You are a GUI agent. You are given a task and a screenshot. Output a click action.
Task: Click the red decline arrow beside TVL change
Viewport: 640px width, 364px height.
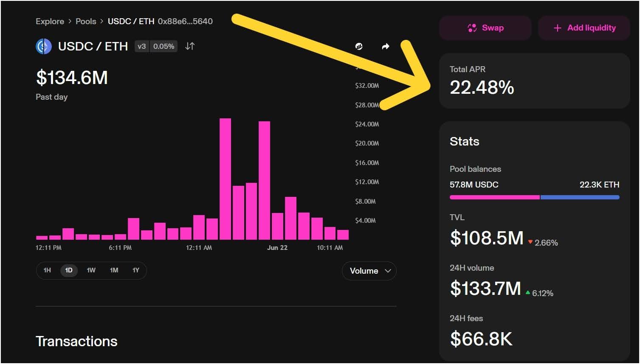(530, 243)
